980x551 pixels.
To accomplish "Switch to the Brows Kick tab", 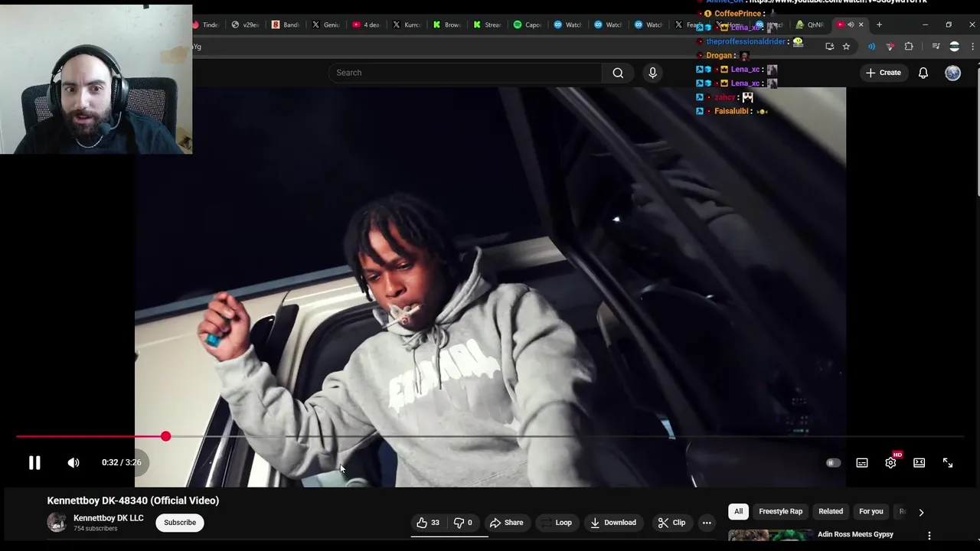I will (446, 24).
